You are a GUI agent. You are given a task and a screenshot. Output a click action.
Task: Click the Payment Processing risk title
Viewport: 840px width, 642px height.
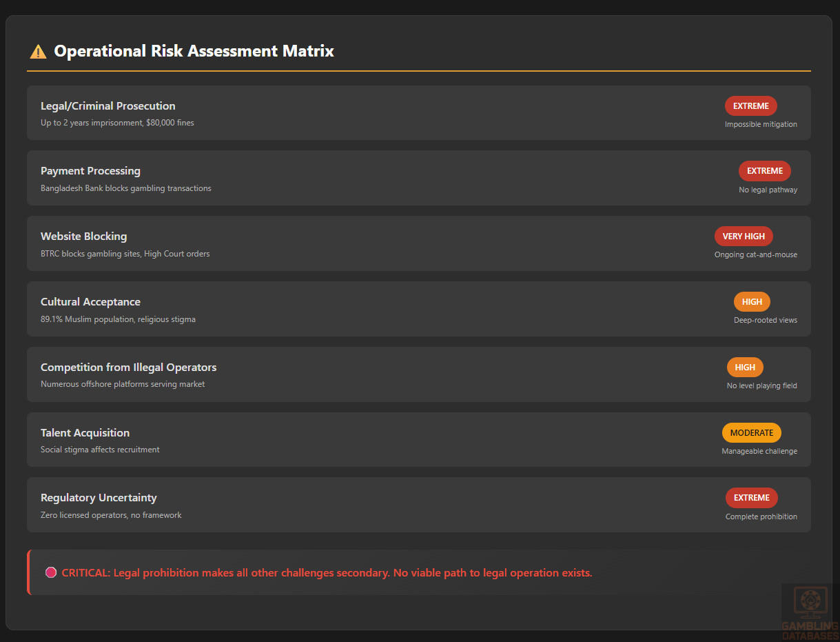click(90, 171)
